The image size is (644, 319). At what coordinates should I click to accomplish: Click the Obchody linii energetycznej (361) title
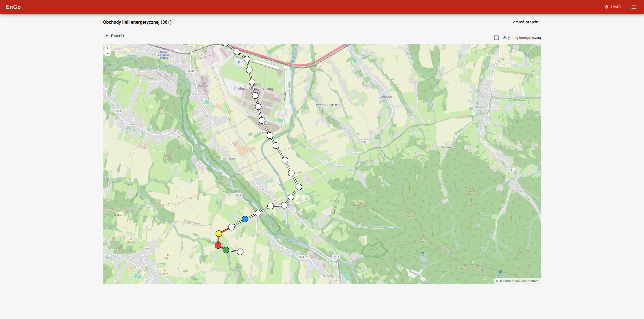[137, 22]
